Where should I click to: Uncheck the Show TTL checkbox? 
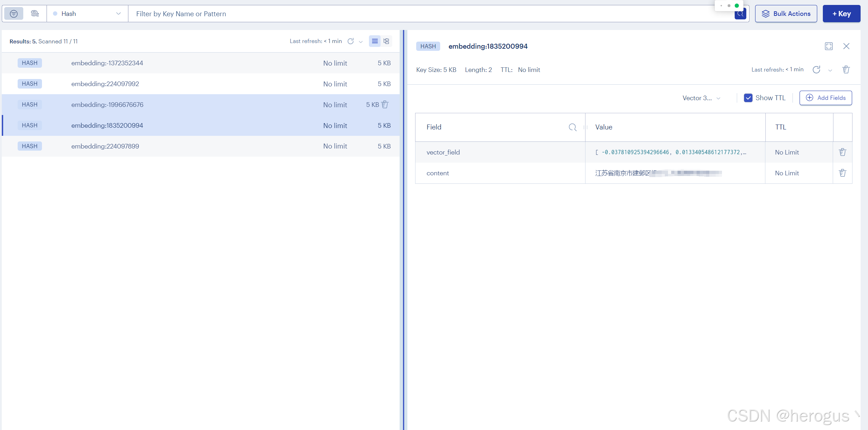coord(748,98)
